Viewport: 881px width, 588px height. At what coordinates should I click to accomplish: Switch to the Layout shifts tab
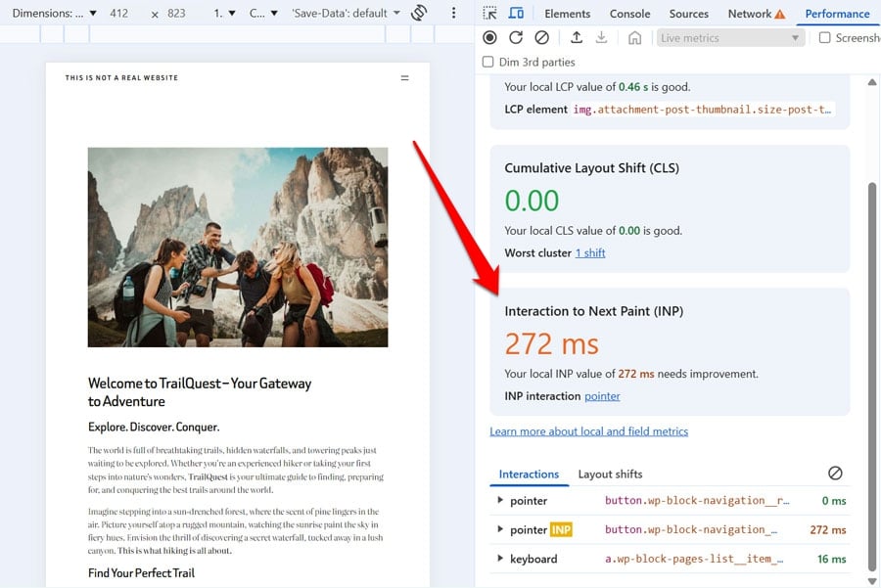tap(610, 474)
